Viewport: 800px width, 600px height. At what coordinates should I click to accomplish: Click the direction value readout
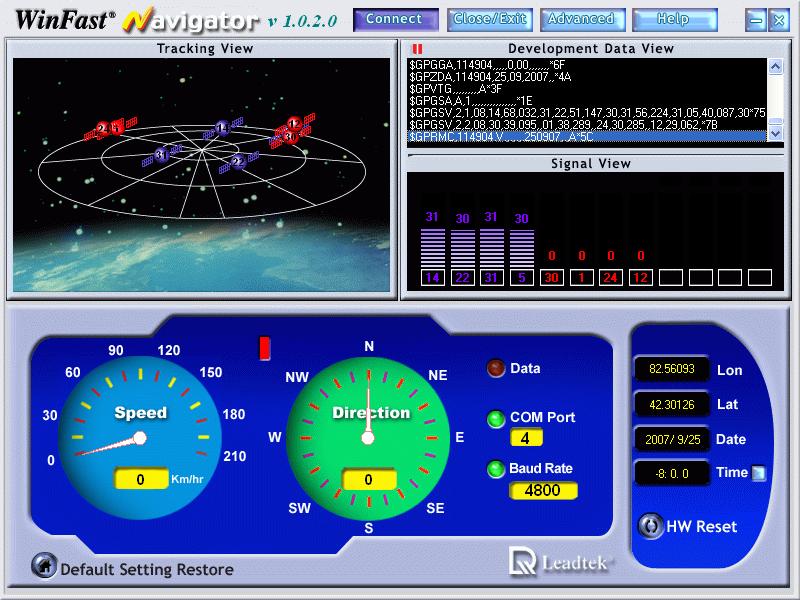(x=369, y=480)
